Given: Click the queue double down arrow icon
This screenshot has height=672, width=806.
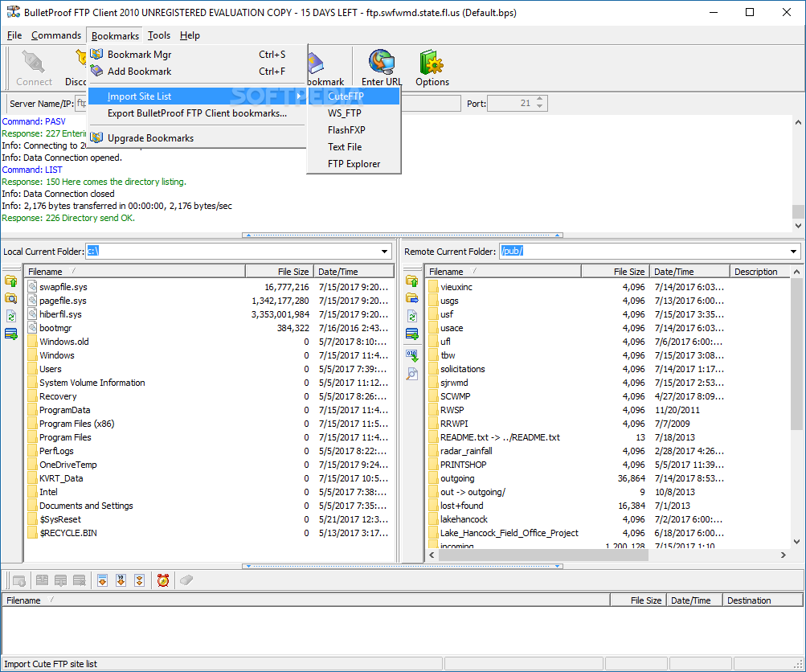Looking at the screenshot, I should (x=139, y=580).
